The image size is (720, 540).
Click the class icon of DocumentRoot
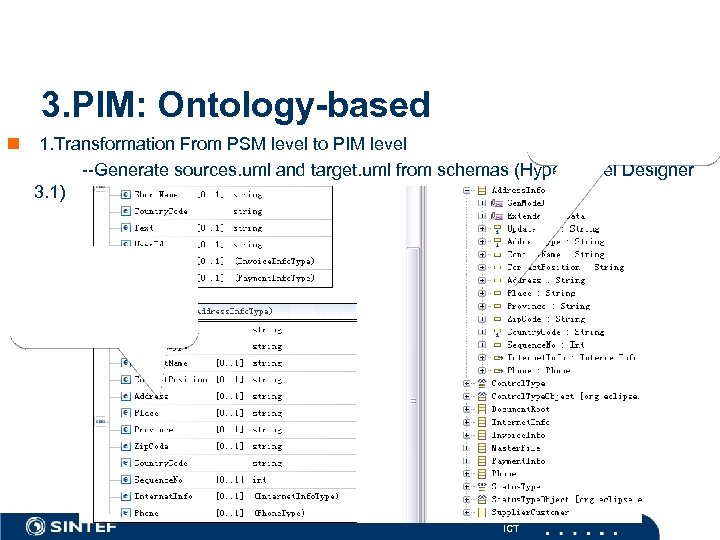pyautogui.click(x=482, y=409)
